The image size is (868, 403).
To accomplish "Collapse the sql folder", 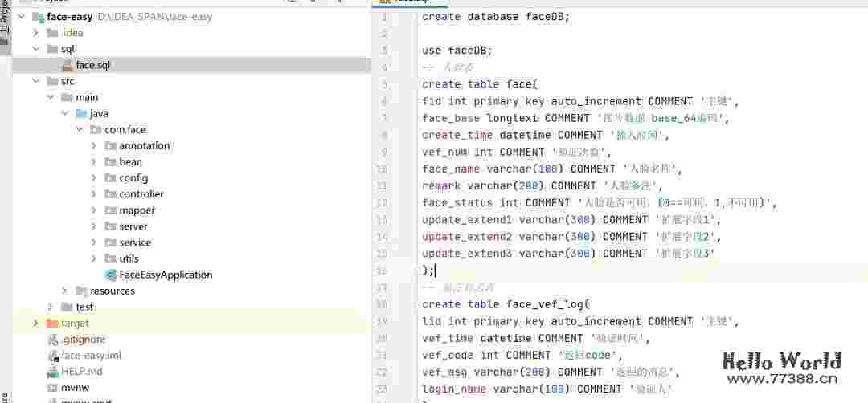I will point(35,49).
